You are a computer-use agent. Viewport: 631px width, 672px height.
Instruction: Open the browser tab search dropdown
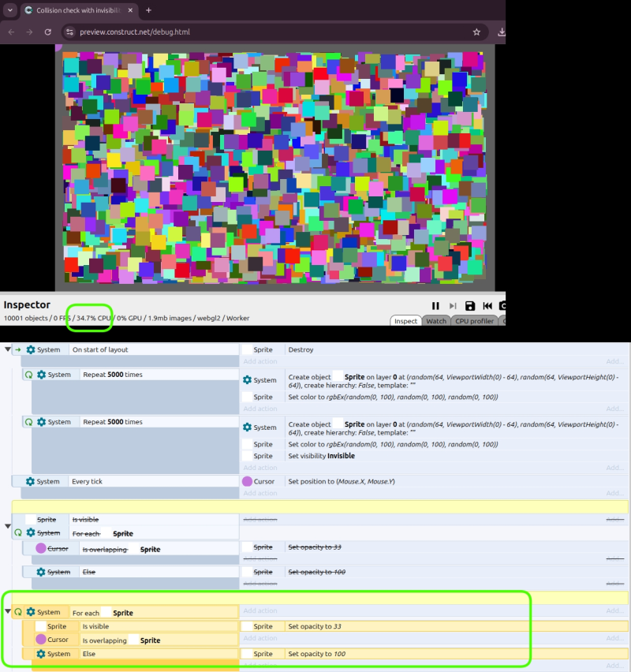tap(10, 10)
